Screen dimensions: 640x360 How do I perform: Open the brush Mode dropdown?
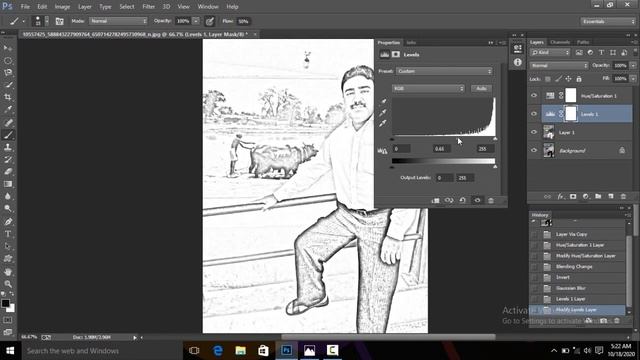[x=118, y=21]
